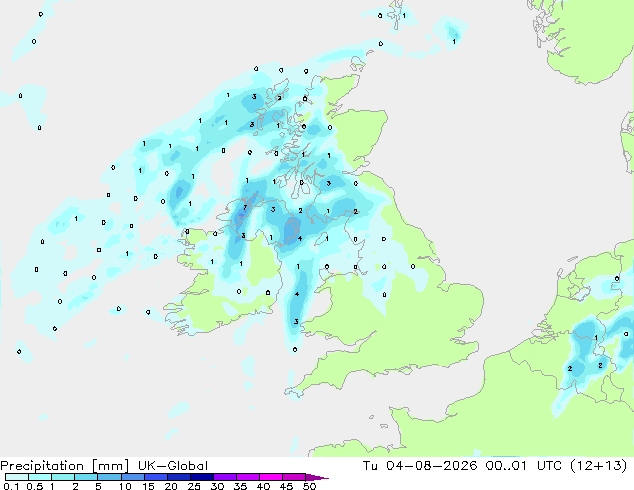Click the legend tick label '50'
The height and width of the screenshot is (490, 634).
[x=309, y=486]
